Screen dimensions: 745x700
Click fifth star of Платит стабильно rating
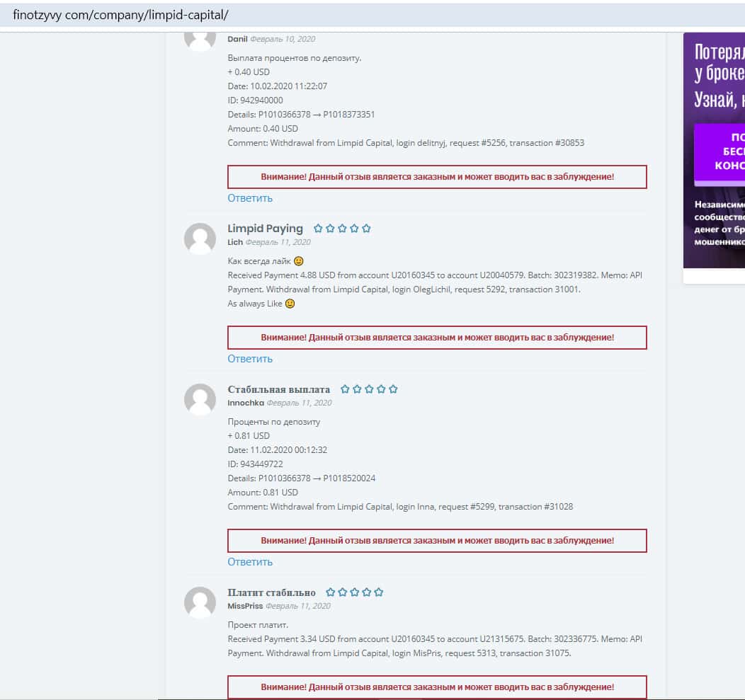[379, 592]
